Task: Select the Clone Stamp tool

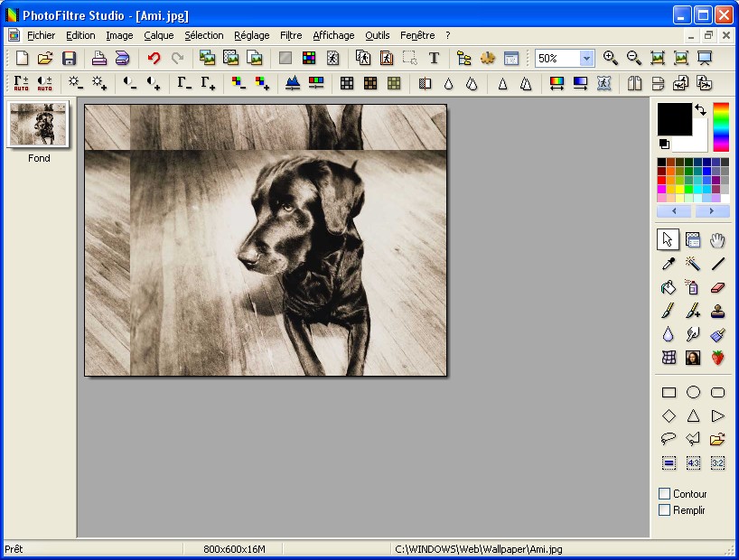Action: coord(718,311)
